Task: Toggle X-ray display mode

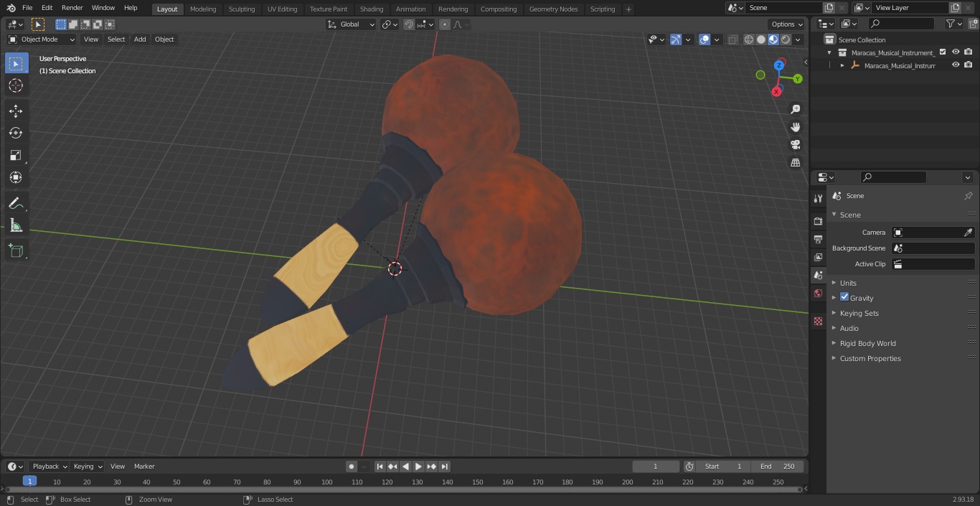Action: tap(732, 39)
